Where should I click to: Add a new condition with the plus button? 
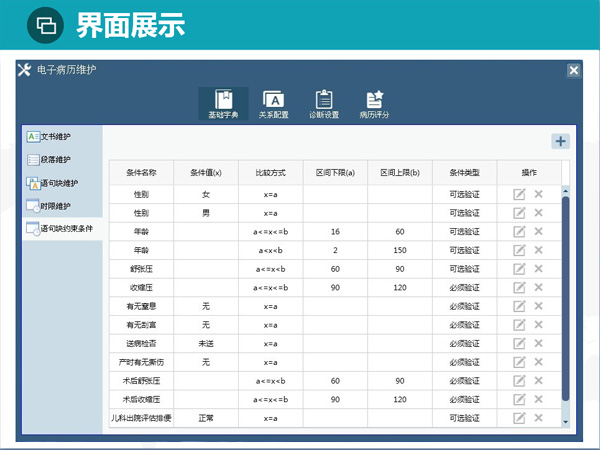(x=561, y=141)
